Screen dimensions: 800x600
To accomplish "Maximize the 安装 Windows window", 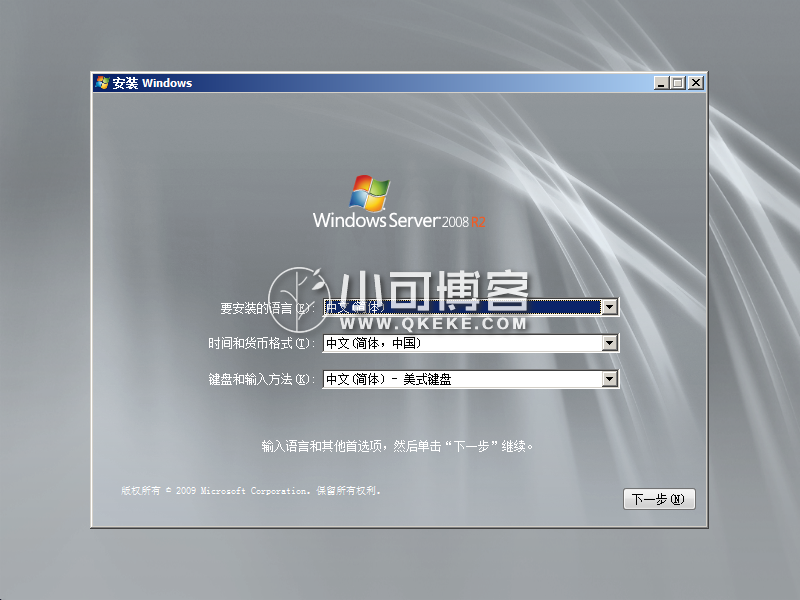I will (x=678, y=83).
